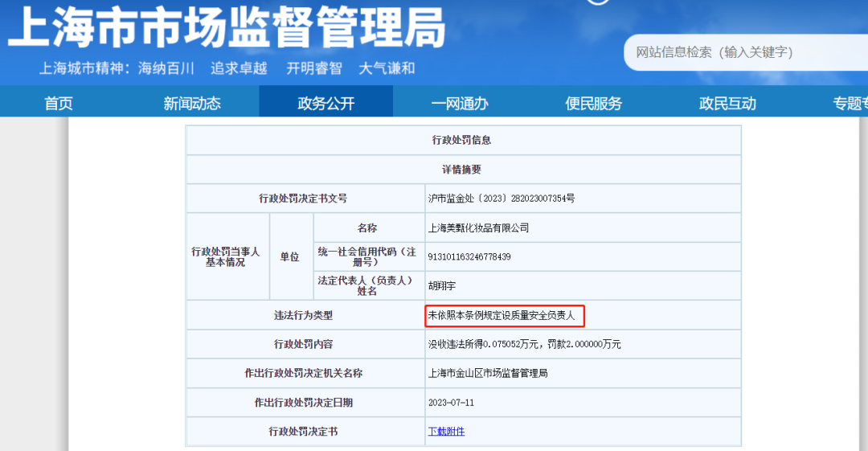868x451 pixels.
Task: Click the credit code 913101163246778439
Action: pyautogui.click(x=469, y=257)
